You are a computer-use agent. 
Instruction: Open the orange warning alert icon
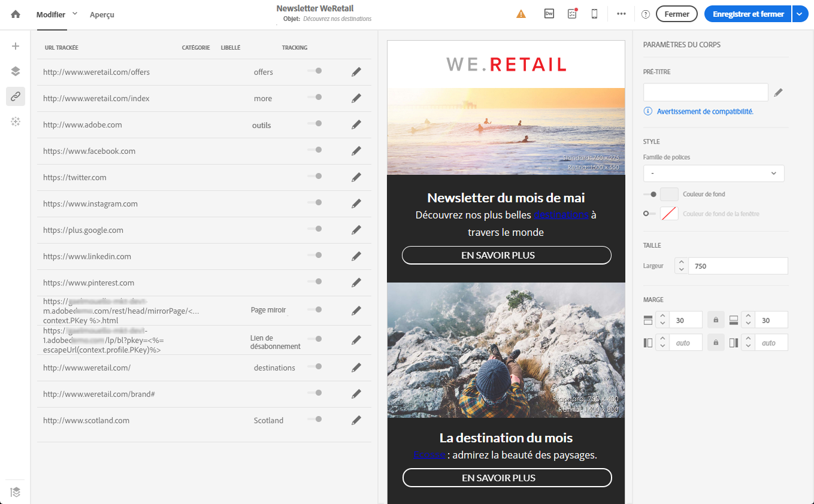tap(521, 14)
